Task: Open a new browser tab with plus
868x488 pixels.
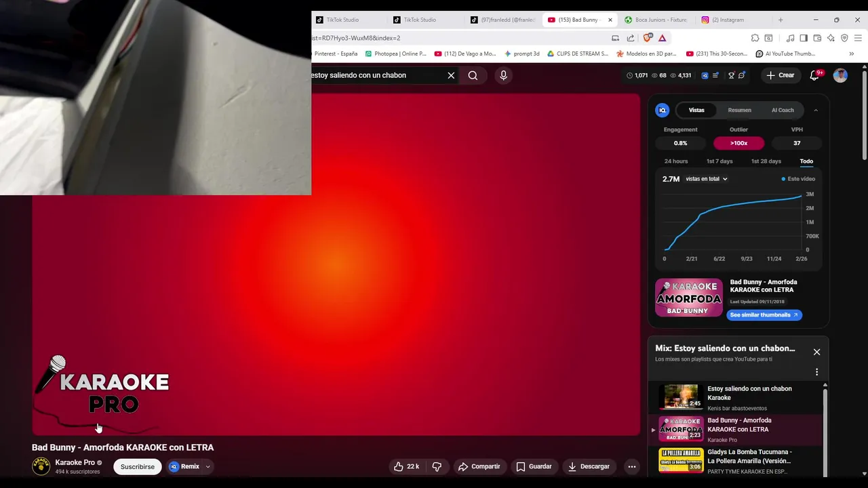Action: (781, 20)
